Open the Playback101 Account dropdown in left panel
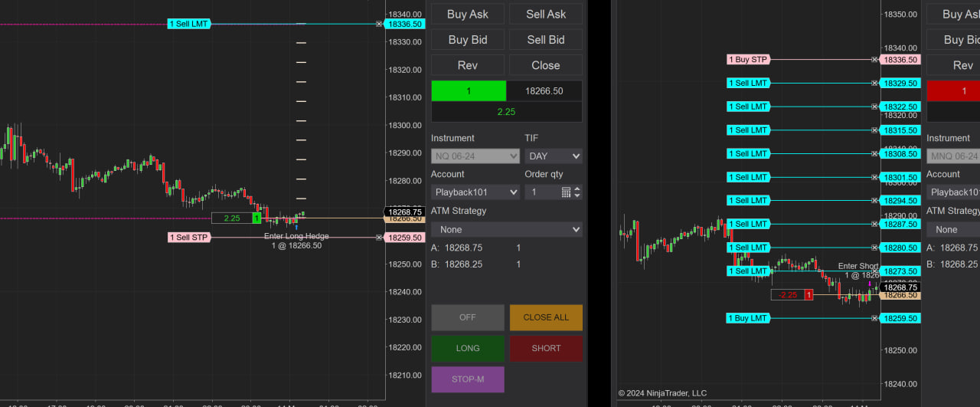 click(475, 192)
